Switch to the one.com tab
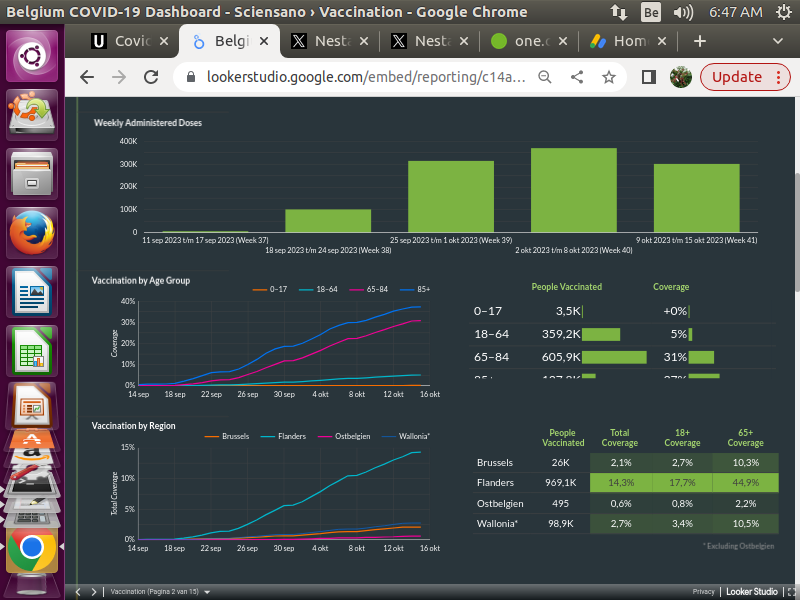The width and height of the screenshot is (800, 600). tap(530, 41)
